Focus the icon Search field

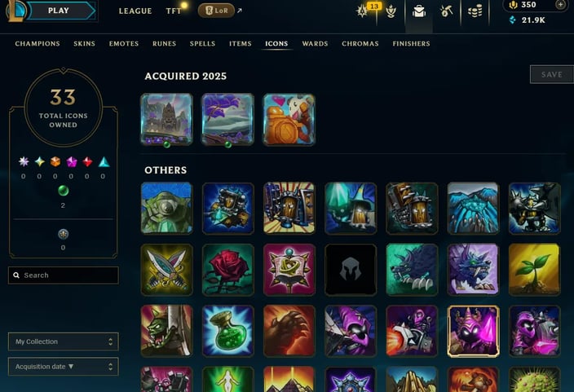coord(64,275)
